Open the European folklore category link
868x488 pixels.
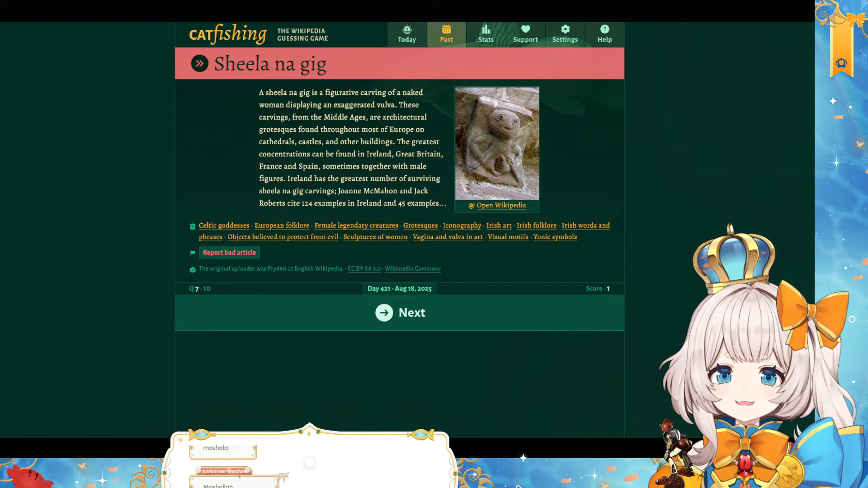point(282,225)
